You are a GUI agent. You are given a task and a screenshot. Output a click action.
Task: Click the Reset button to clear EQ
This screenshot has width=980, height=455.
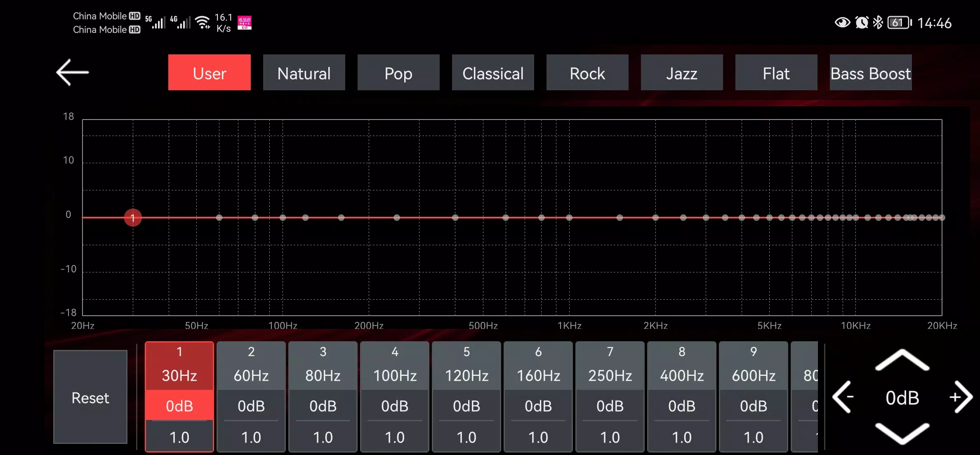pos(90,398)
